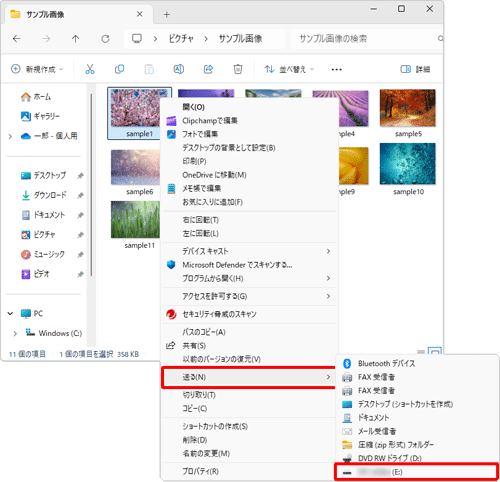This screenshot has height=482, width=500.
Task: Open ミュージック in quick access
Action: (x=43, y=254)
